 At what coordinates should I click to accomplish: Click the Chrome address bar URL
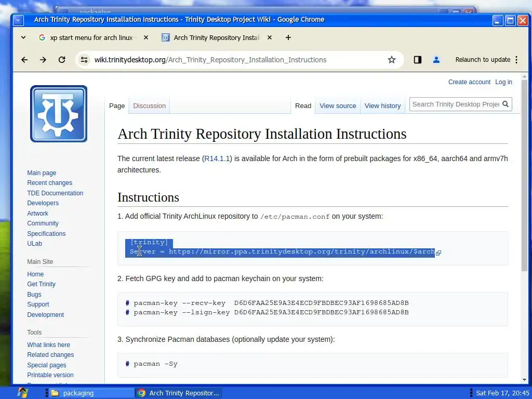coord(210,60)
